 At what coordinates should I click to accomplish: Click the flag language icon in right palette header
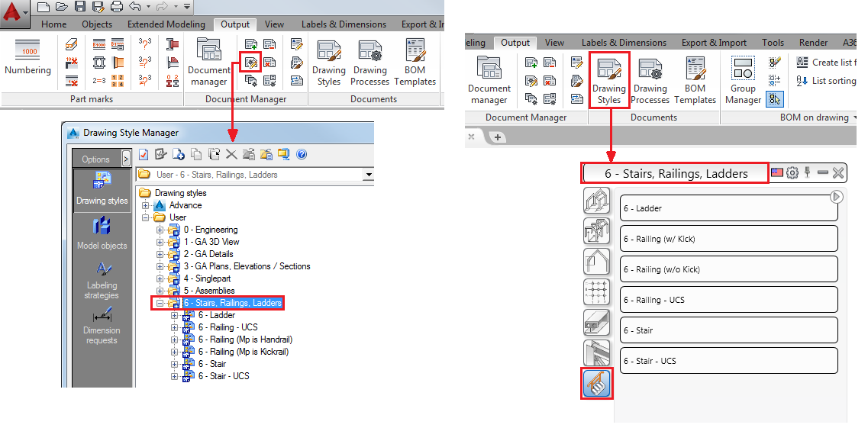(x=777, y=172)
